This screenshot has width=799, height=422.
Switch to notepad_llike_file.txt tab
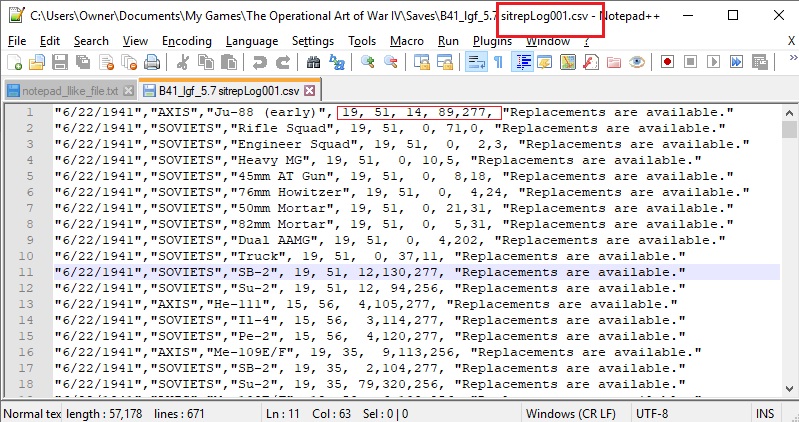(70, 91)
